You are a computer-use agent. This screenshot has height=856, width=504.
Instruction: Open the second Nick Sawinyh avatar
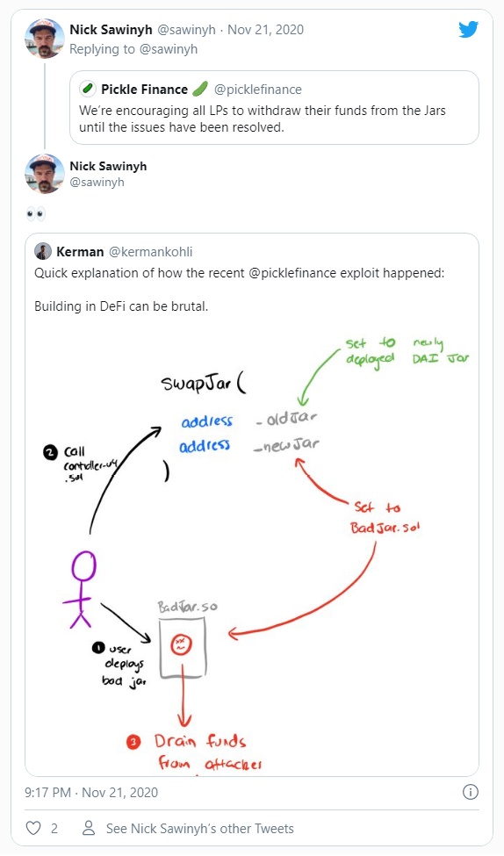(45, 174)
